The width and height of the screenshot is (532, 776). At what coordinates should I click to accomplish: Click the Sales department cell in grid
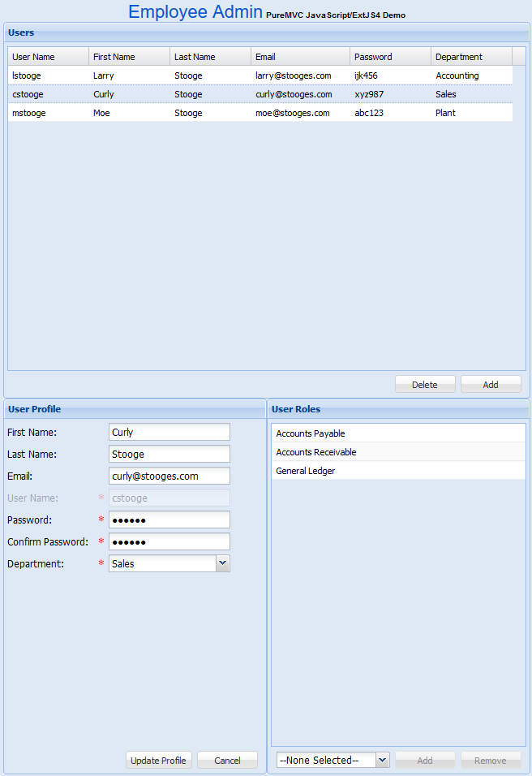pyautogui.click(x=471, y=94)
